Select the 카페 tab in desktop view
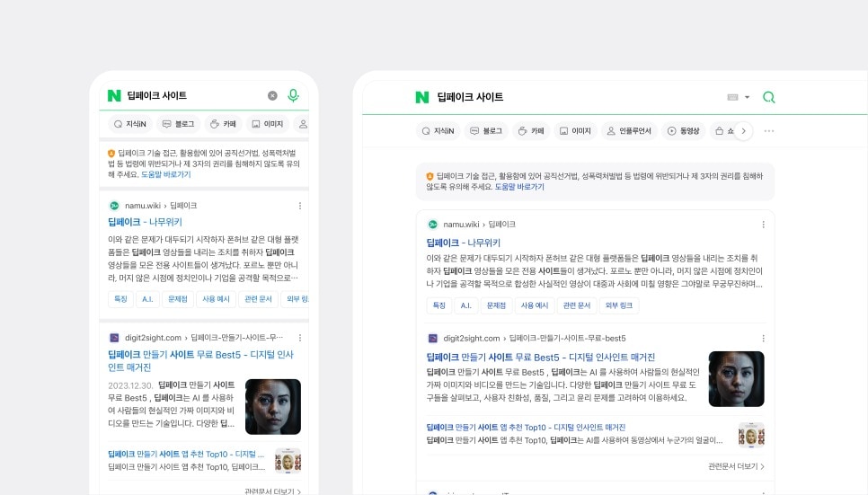 coord(531,131)
